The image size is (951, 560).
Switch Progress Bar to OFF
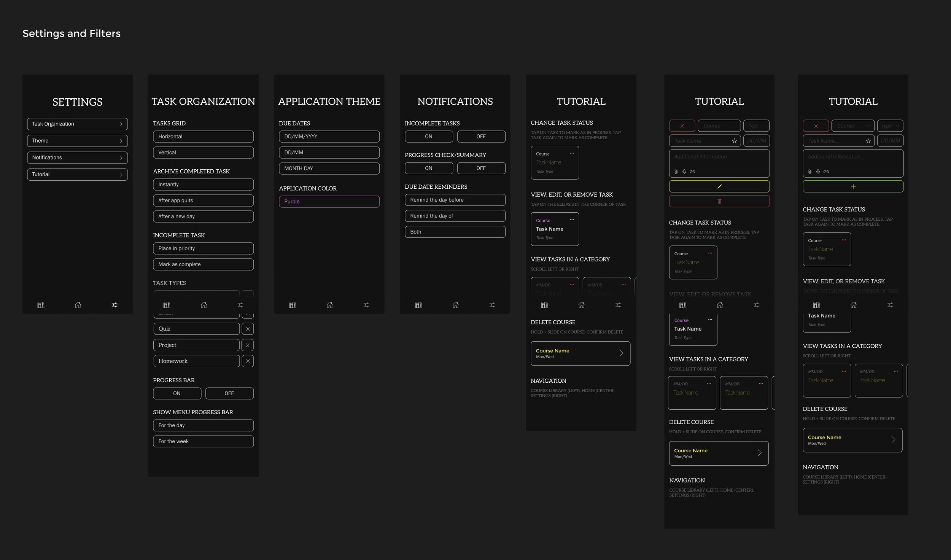click(229, 393)
